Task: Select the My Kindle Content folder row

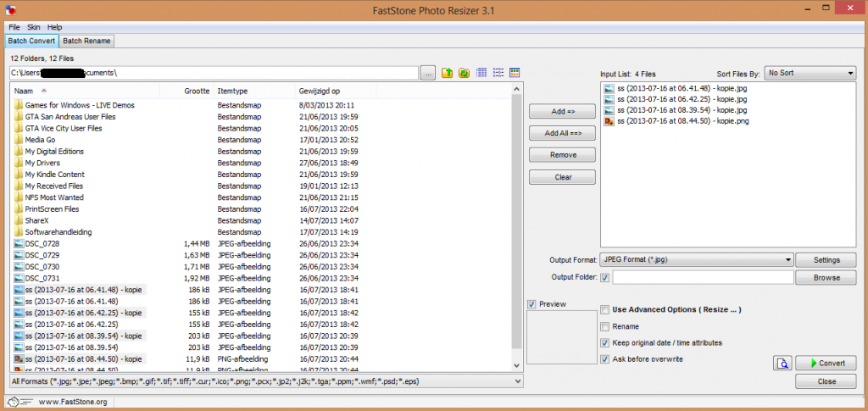Action: click(x=55, y=175)
